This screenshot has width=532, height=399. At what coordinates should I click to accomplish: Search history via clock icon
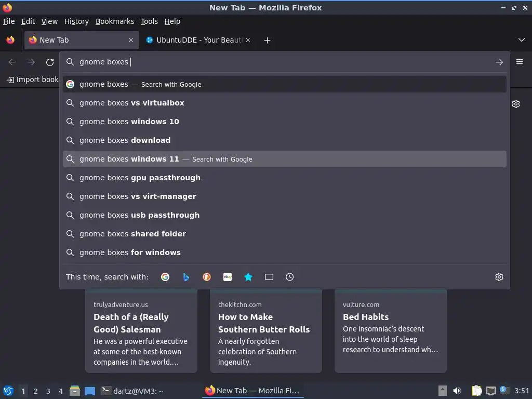tap(290, 277)
